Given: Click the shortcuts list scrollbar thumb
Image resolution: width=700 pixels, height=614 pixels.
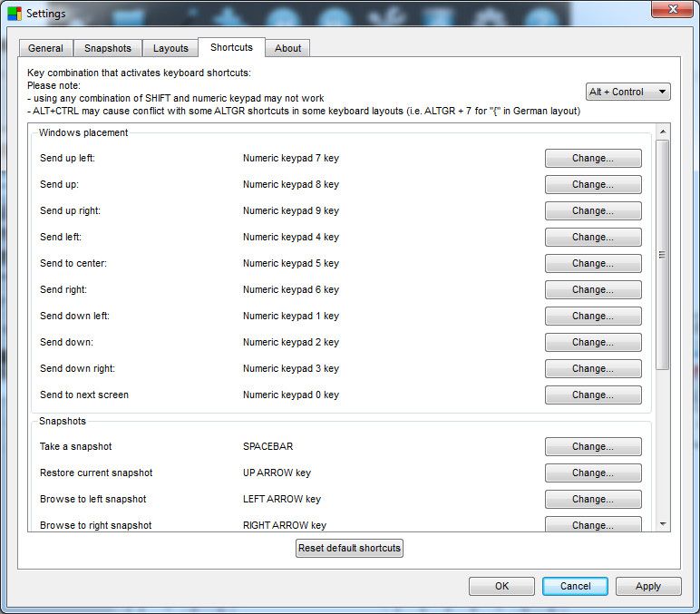Looking at the screenshot, I should (x=663, y=255).
